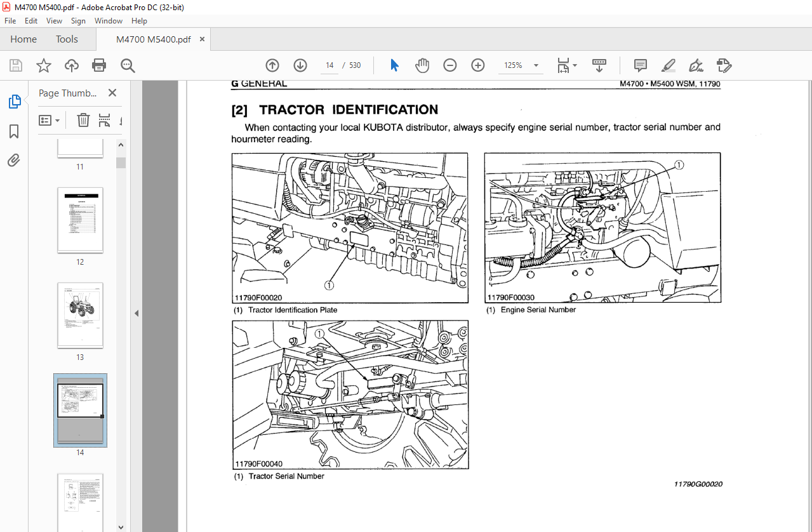
Task: Print the document
Action: tap(99, 65)
